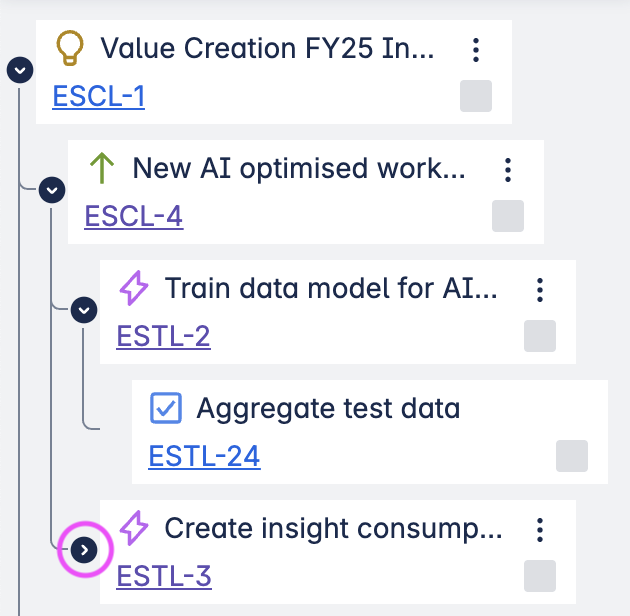Image resolution: width=630 pixels, height=616 pixels.
Task: Click the task checkmark icon on ESTL-24
Action: coord(165,408)
